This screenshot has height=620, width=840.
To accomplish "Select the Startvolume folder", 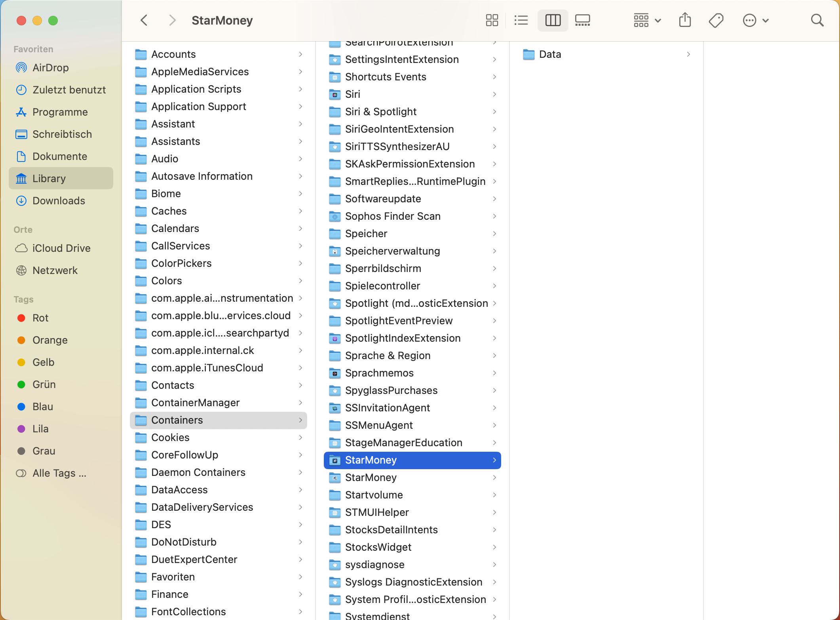I will (412, 495).
